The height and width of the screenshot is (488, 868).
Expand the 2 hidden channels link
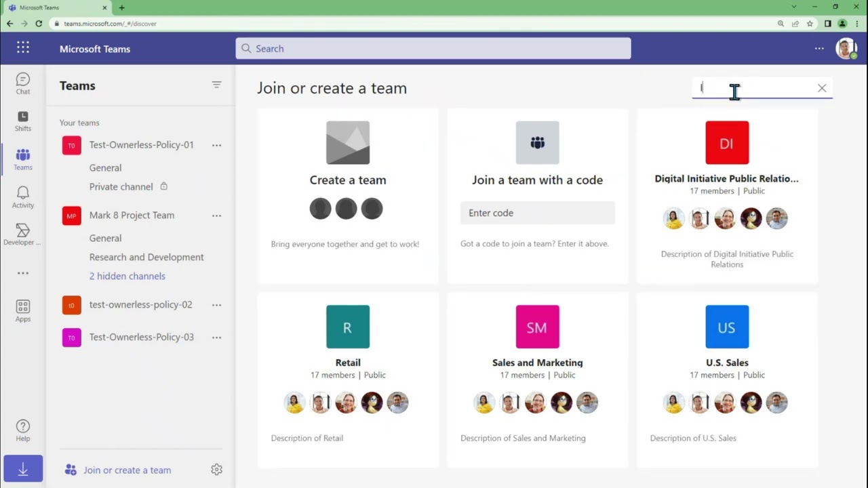[127, 276]
